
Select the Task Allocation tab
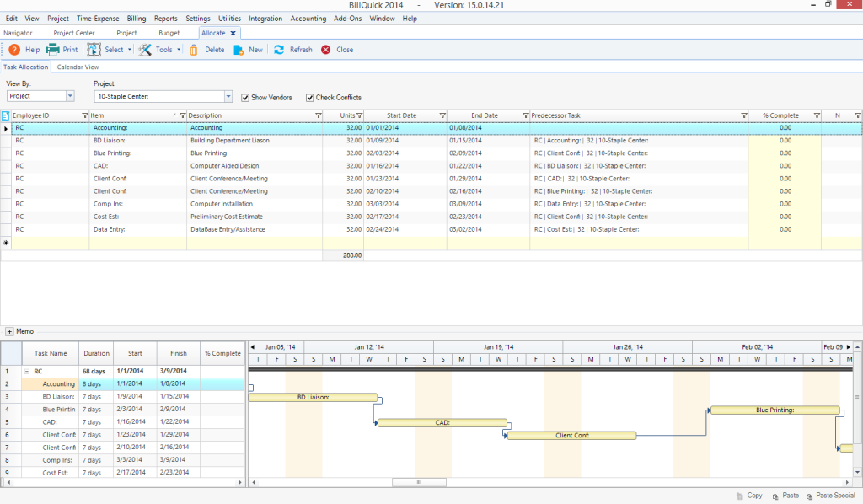coord(25,67)
